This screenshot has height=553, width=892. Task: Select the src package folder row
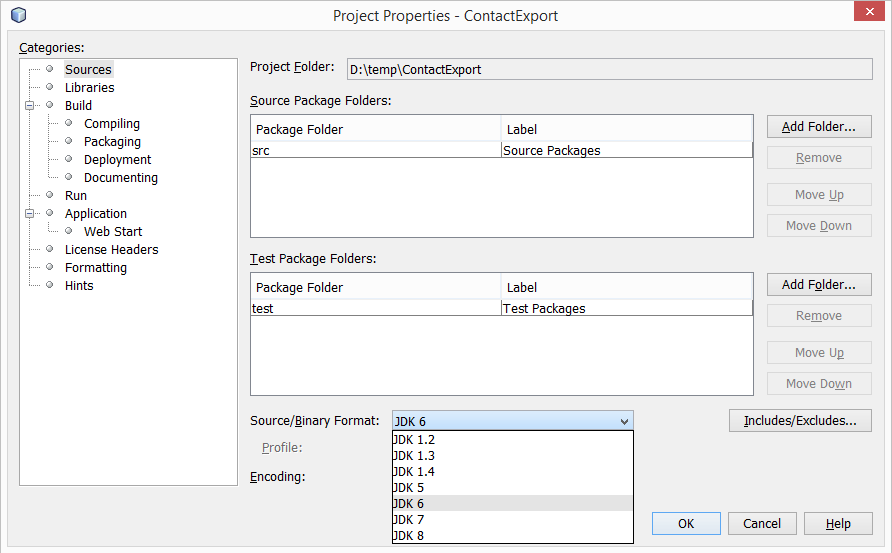pos(375,150)
